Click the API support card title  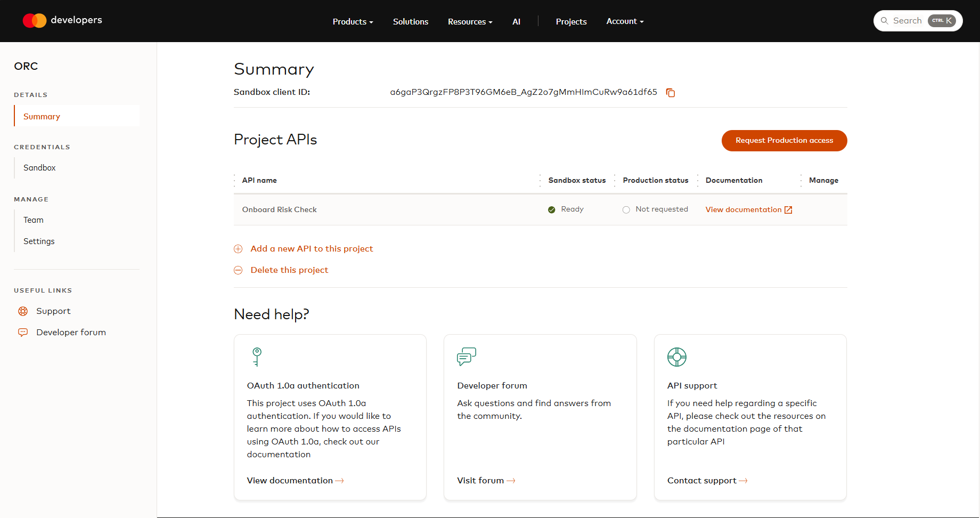coord(692,386)
